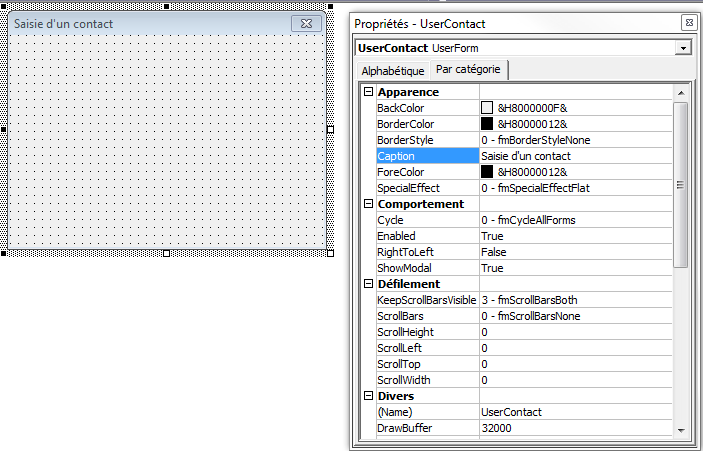Open the UserContact object dropdown
Image resolution: width=703 pixels, height=451 pixels.
click(683, 48)
